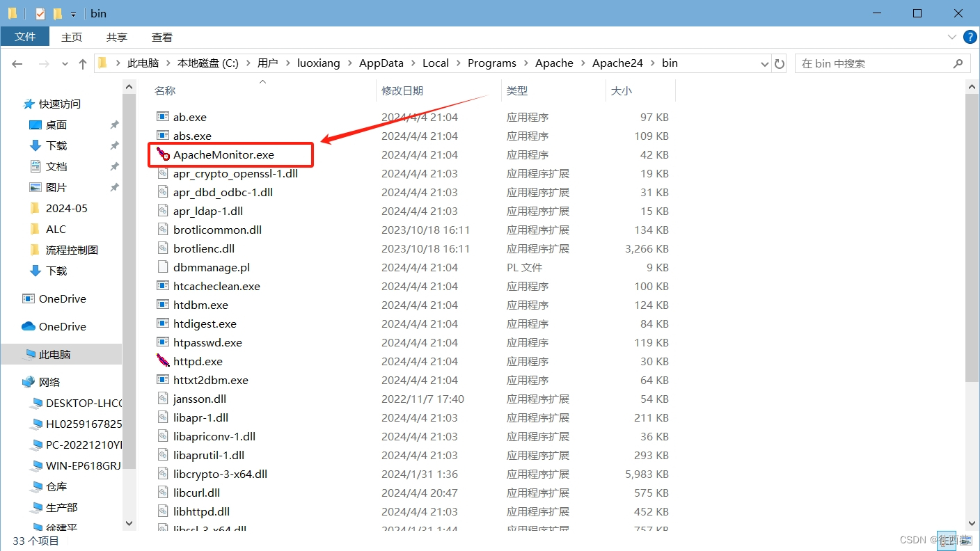Image resolution: width=980 pixels, height=551 pixels.
Task: Click the quick access star icon
Action: [29, 104]
